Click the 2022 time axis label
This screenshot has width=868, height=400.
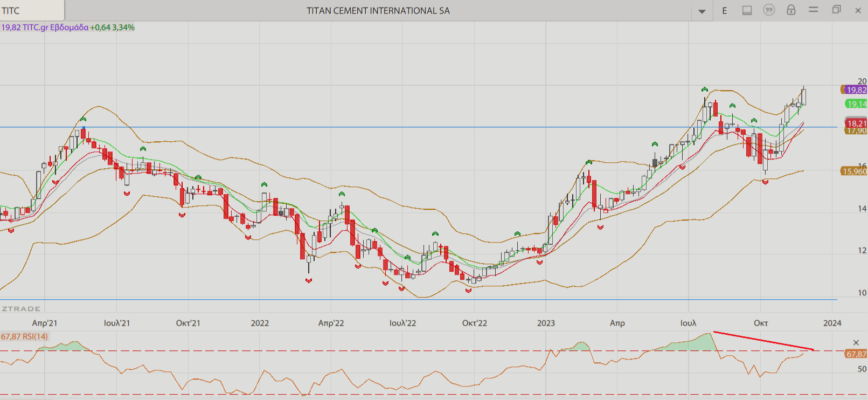tap(260, 323)
